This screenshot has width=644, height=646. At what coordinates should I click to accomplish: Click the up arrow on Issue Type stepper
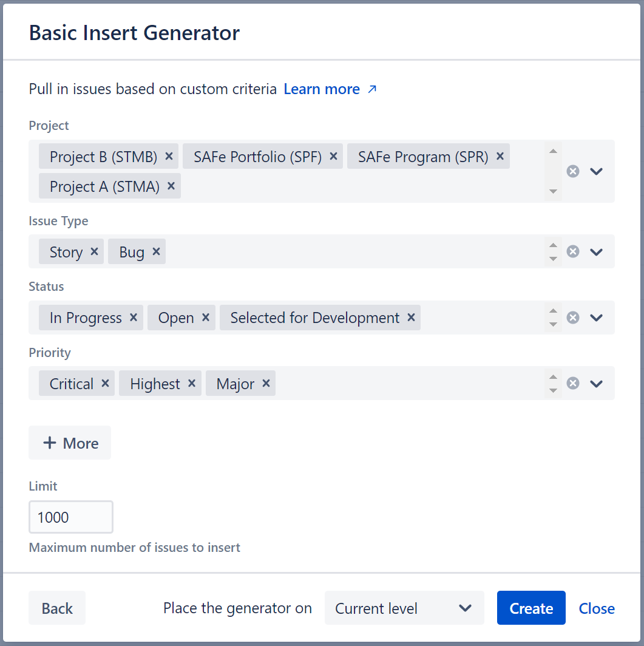point(552,246)
